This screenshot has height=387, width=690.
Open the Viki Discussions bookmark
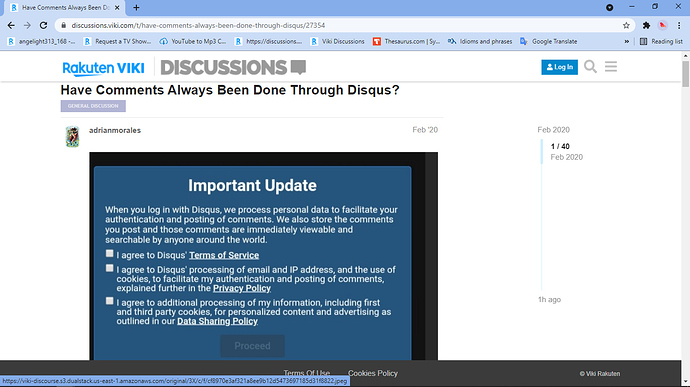pyautogui.click(x=338, y=41)
